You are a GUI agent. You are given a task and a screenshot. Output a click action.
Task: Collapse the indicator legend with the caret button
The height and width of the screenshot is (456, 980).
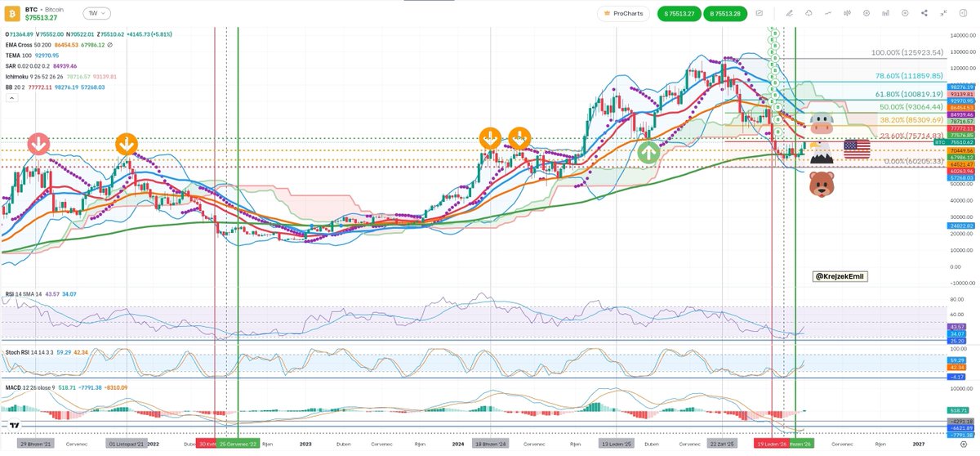[x=11, y=96]
